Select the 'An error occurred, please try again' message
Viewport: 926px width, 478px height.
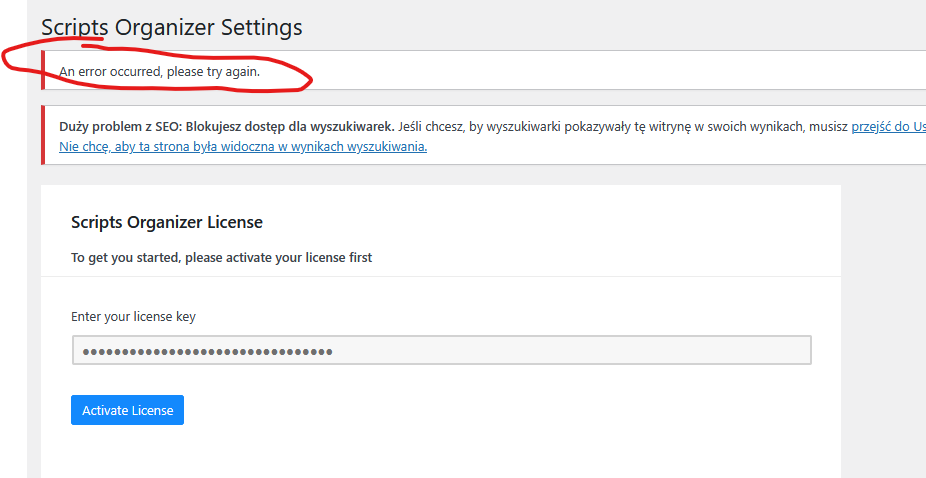159,72
